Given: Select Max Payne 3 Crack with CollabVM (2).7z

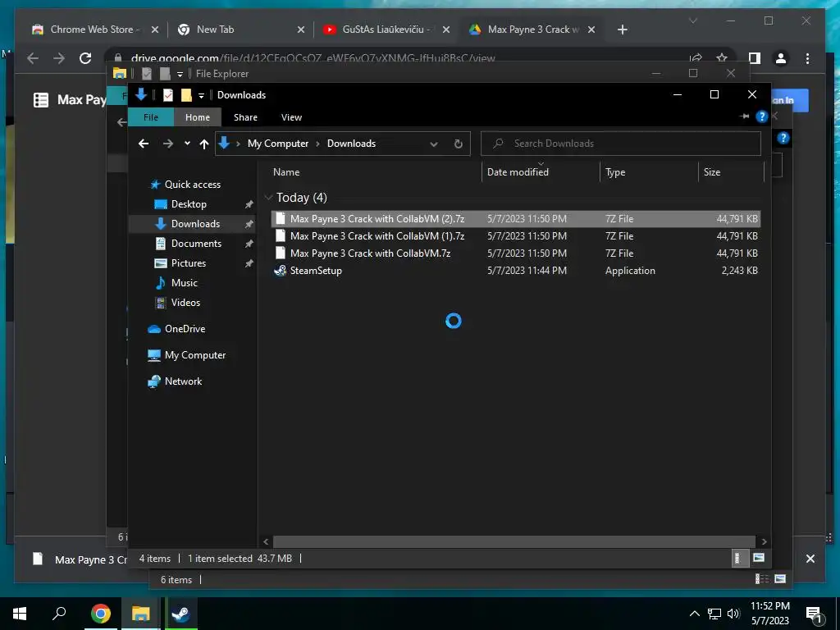Looking at the screenshot, I should point(515,218).
